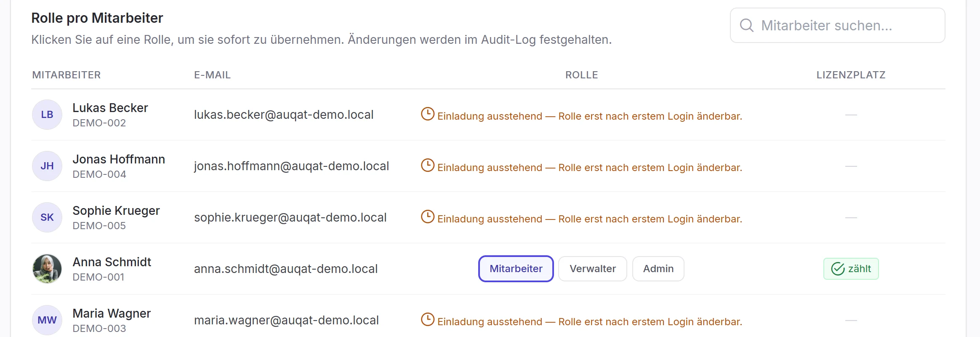Click the email sophie.krueger@auqat-demo.local
The height and width of the screenshot is (337, 980).
click(290, 217)
